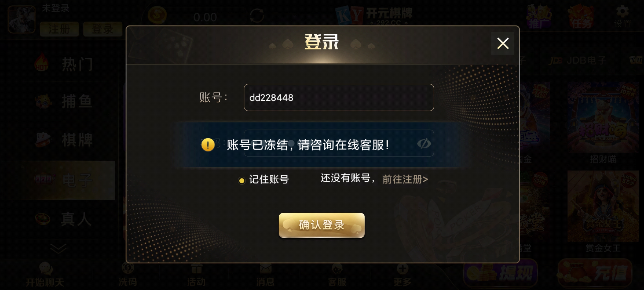This screenshot has width=644, height=290.
Task: Follow the 前往注册 link
Action: pyautogui.click(x=405, y=179)
